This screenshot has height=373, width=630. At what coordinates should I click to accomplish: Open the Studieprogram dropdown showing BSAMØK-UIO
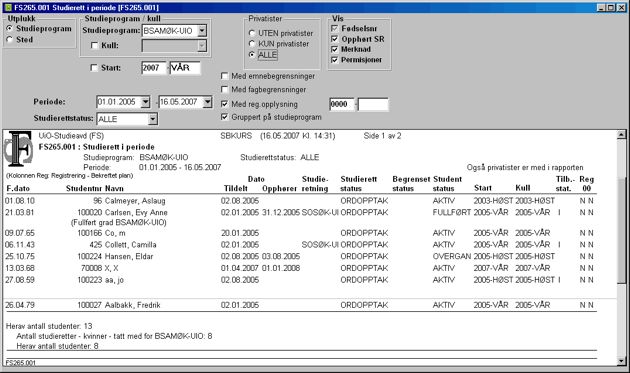point(202,31)
